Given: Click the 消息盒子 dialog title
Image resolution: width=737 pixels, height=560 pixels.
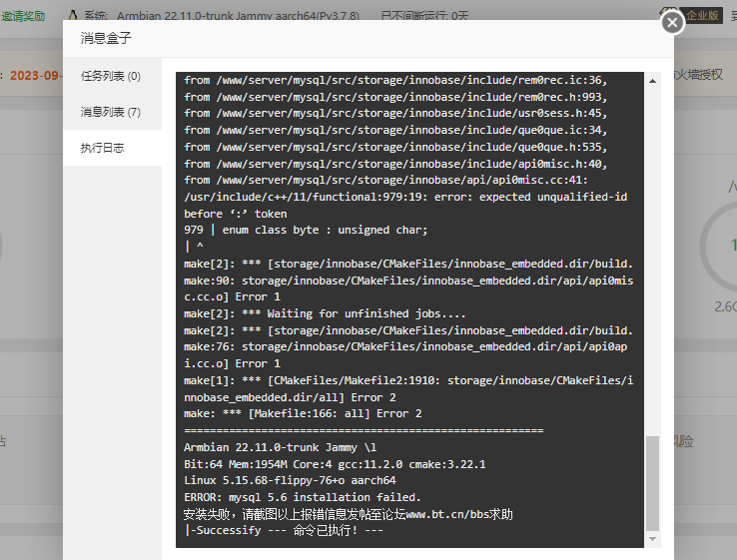Looking at the screenshot, I should pos(106,38).
